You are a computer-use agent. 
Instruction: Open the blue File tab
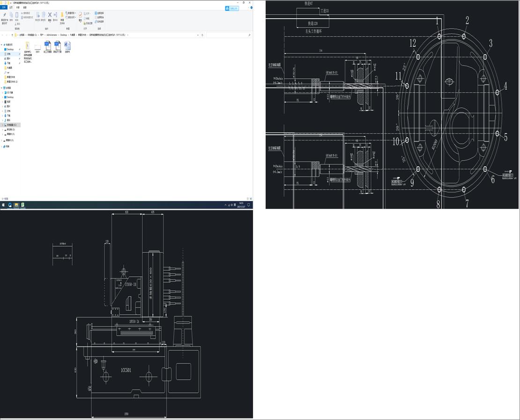coord(4,7)
